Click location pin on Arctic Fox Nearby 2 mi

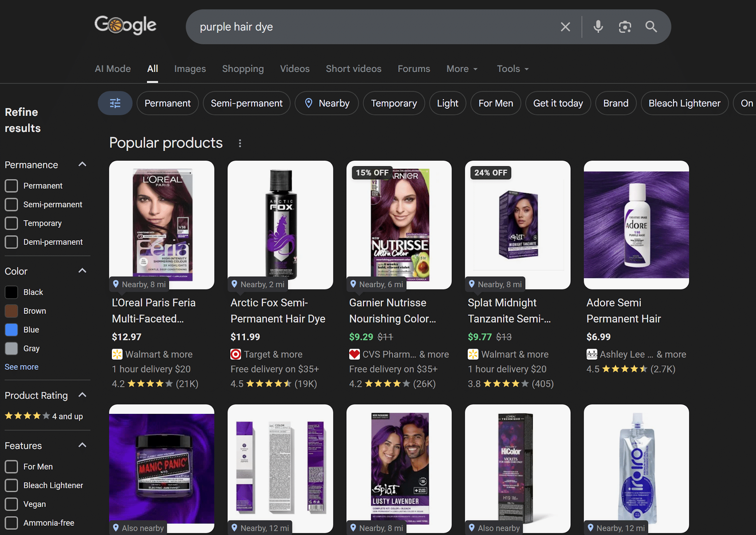click(234, 284)
